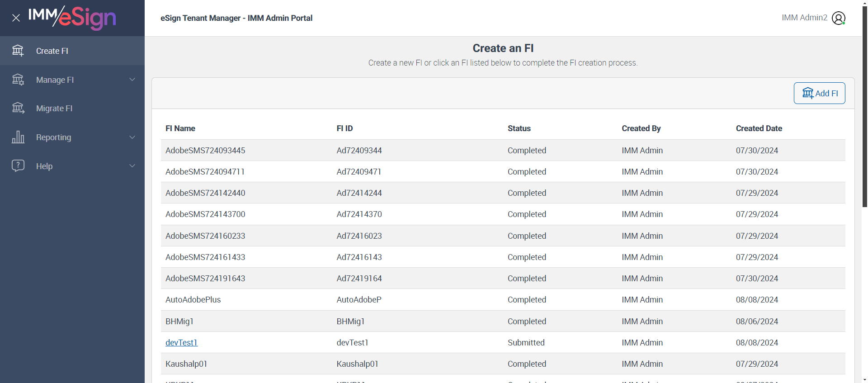
Task: Click the Help question mark icon
Action: pyautogui.click(x=18, y=165)
